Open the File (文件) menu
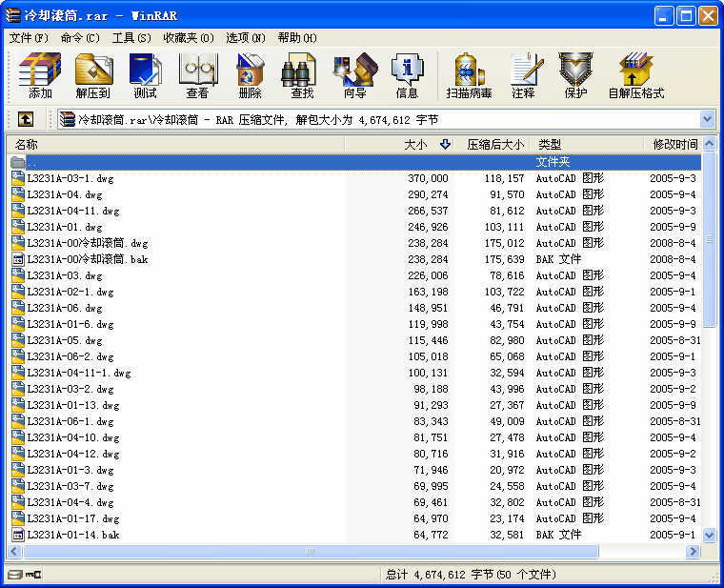 (x=29, y=38)
